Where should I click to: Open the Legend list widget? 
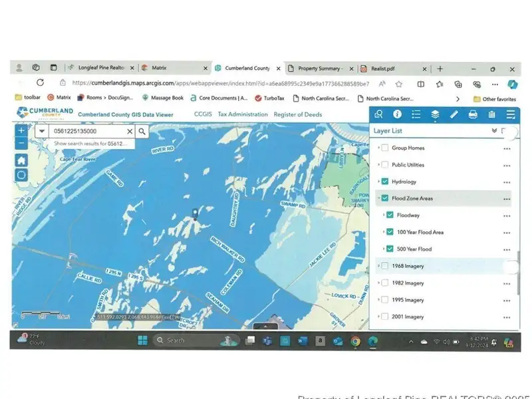click(x=416, y=114)
